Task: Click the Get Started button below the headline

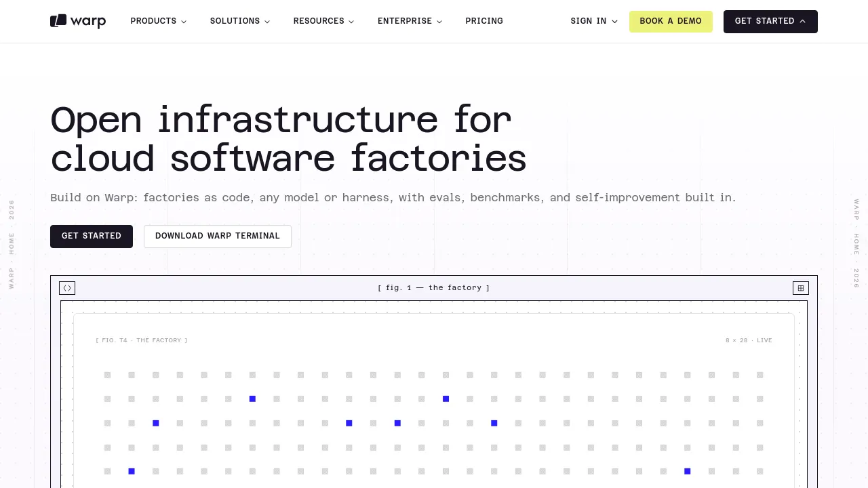Action: (x=92, y=237)
